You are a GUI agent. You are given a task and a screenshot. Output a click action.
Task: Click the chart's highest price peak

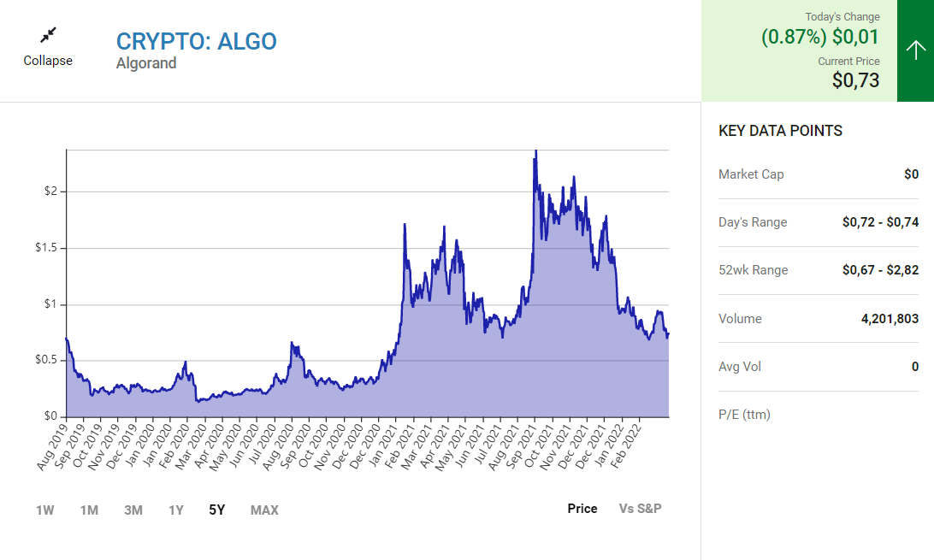(536, 151)
